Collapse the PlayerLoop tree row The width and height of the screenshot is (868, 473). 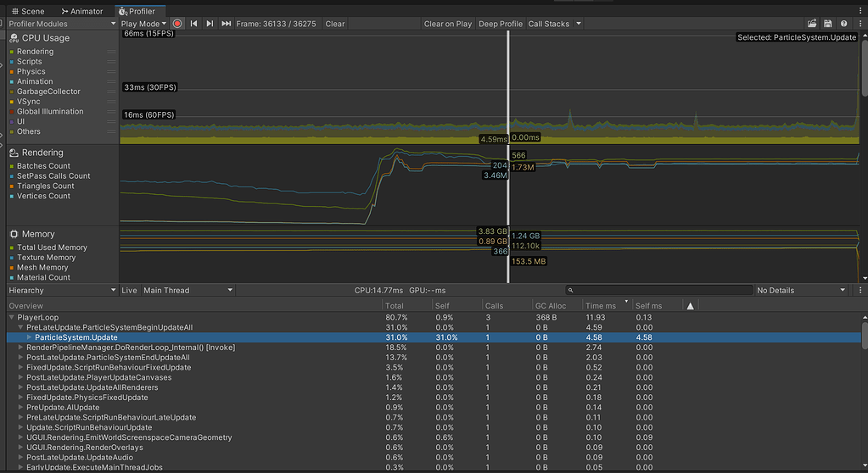(x=12, y=317)
